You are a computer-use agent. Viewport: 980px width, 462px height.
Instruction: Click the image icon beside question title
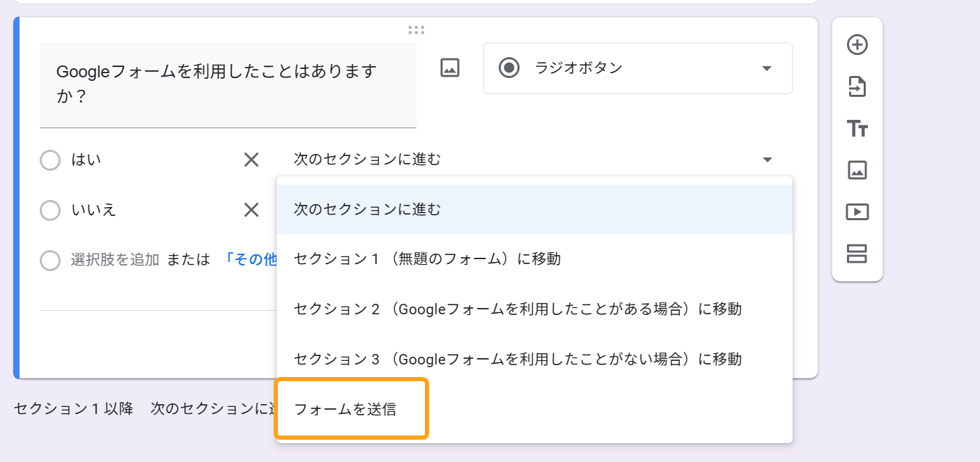click(450, 68)
